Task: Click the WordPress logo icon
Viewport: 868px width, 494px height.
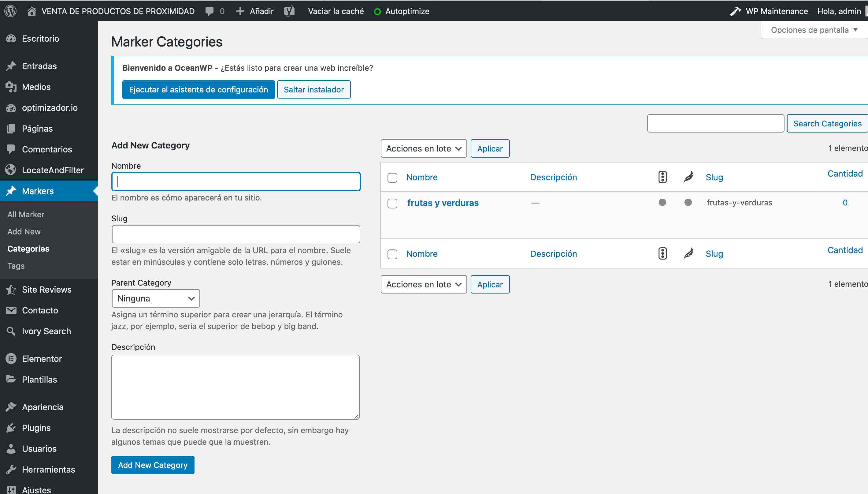Action: tap(10, 11)
